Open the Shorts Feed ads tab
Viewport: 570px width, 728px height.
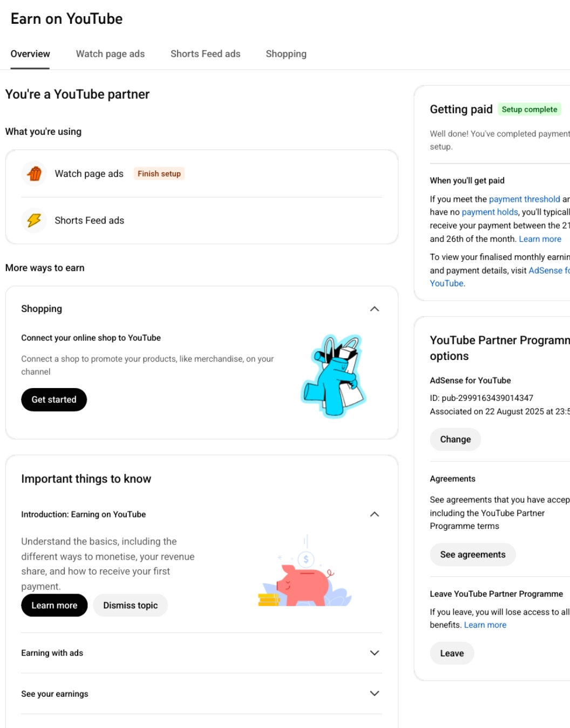click(x=205, y=54)
